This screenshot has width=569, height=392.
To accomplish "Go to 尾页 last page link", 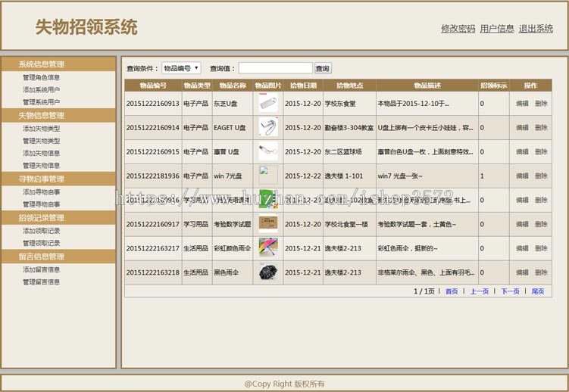I will pos(538,291).
